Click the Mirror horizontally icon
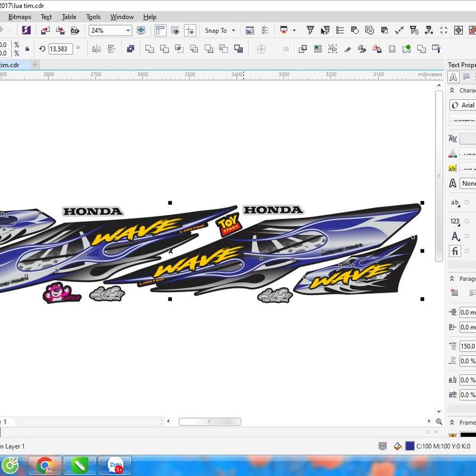The image size is (476, 476). coord(96,49)
